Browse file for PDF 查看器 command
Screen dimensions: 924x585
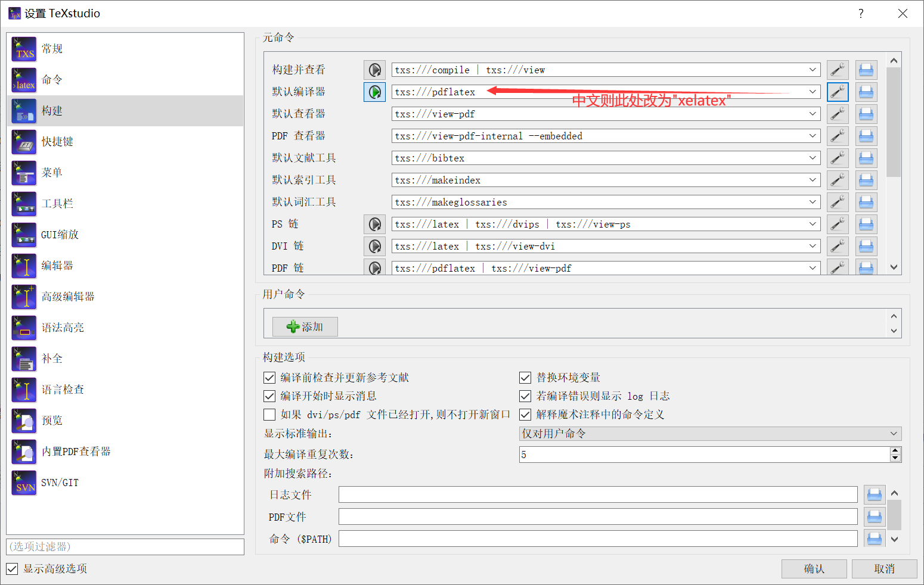tap(866, 136)
